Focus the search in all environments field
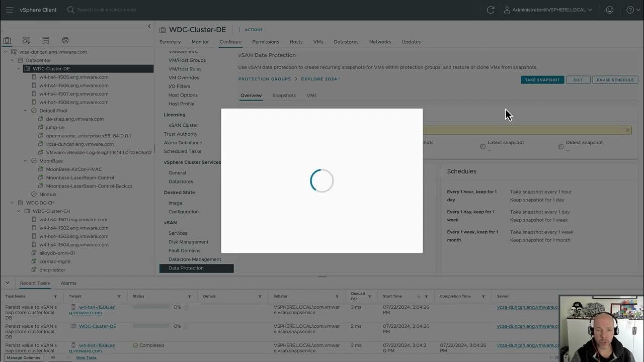The width and height of the screenshot is (644, 362). [x=107, y=10]
